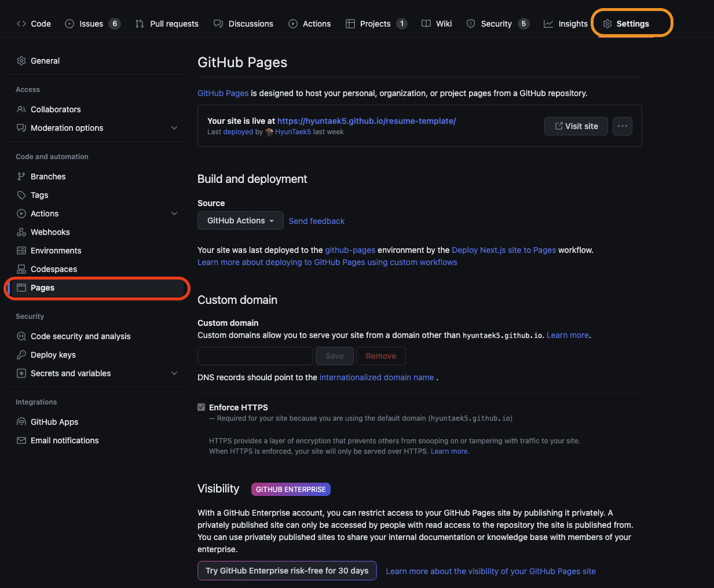Click the Wiki book icon
The width and height of the screenshot is (714, 588).
click(x=426, y=24)
